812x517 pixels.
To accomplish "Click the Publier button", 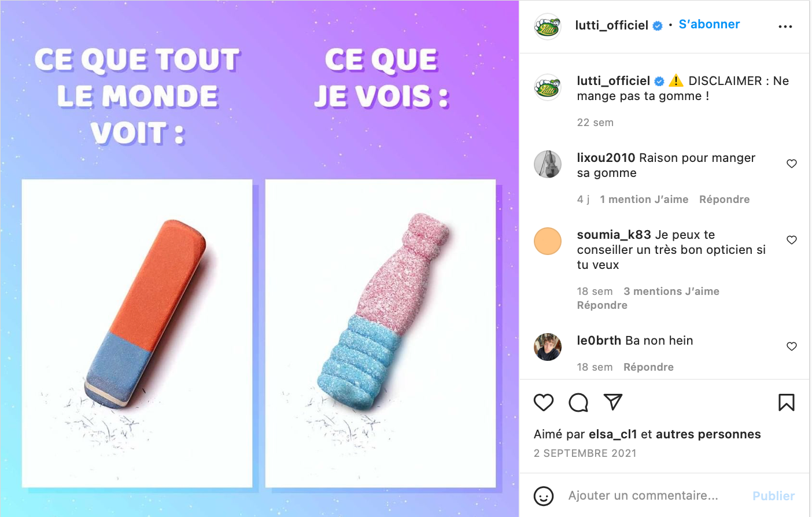I will coord(773,496).
